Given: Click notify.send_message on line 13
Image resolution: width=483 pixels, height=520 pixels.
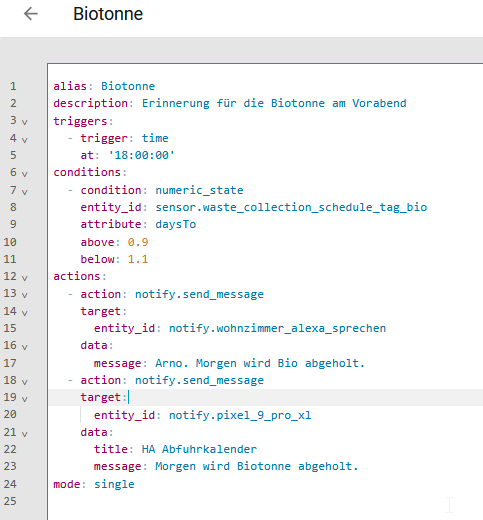Looking at the screenshot, I should click(199, 294).
